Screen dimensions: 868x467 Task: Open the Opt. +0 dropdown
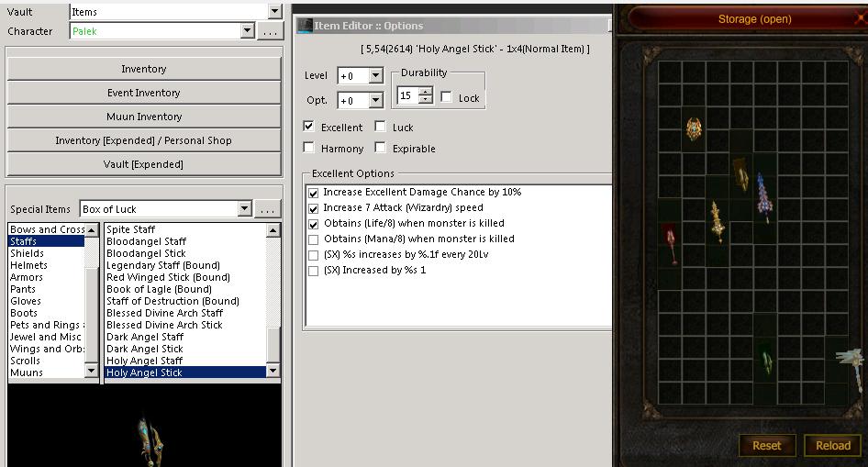pos(376,100)
